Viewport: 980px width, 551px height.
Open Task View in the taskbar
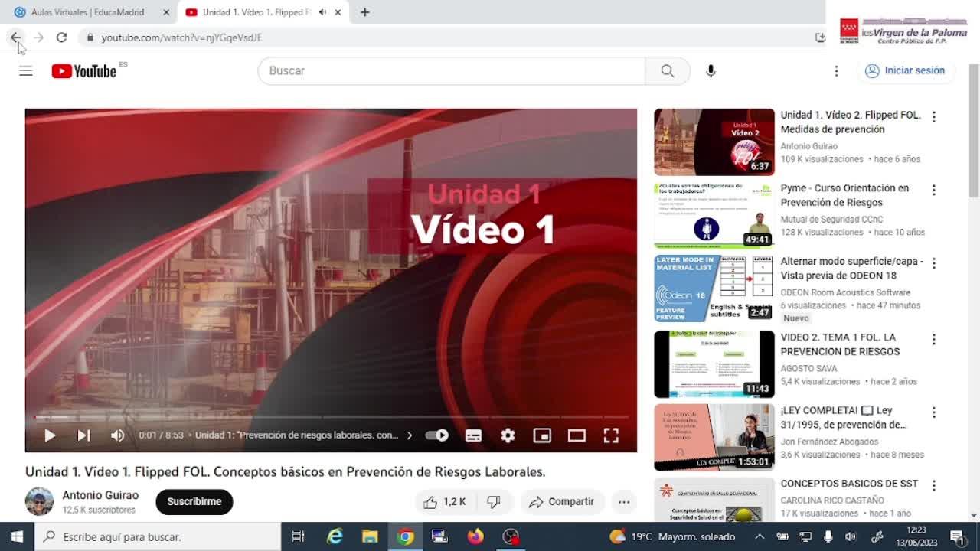[x=299, y=536]
